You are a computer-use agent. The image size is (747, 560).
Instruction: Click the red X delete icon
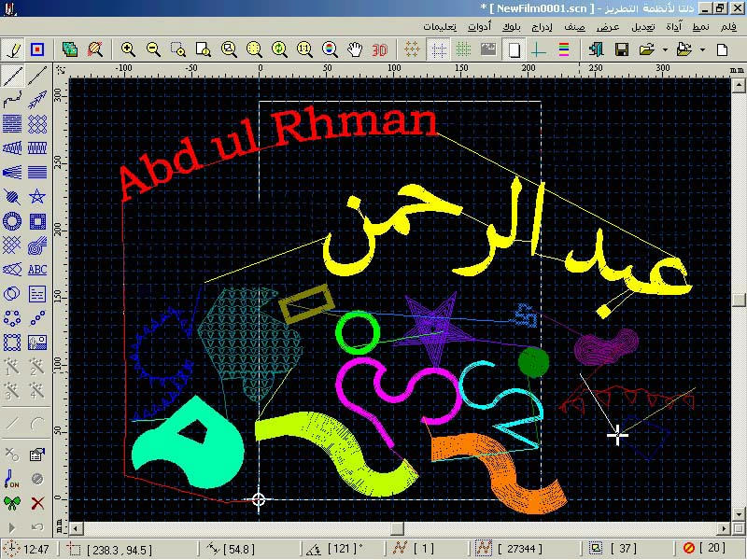(x=37, y=504)
